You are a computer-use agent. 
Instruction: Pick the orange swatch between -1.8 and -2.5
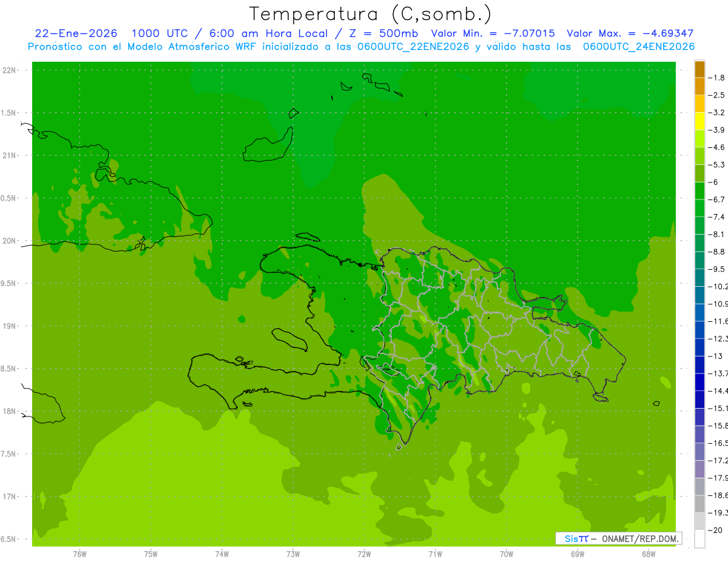(x=699, y=86)
